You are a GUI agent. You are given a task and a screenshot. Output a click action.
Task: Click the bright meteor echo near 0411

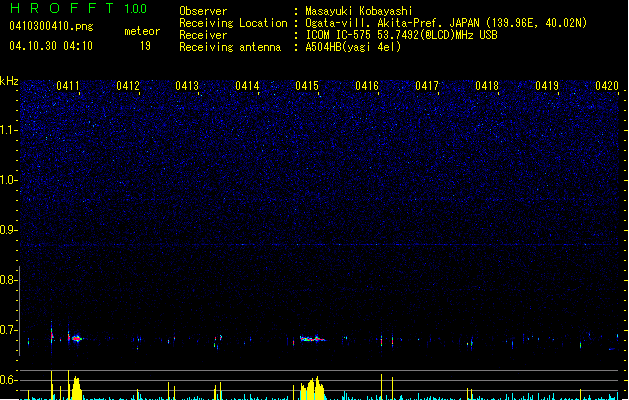pyautogui.click(x=75, y=339)
